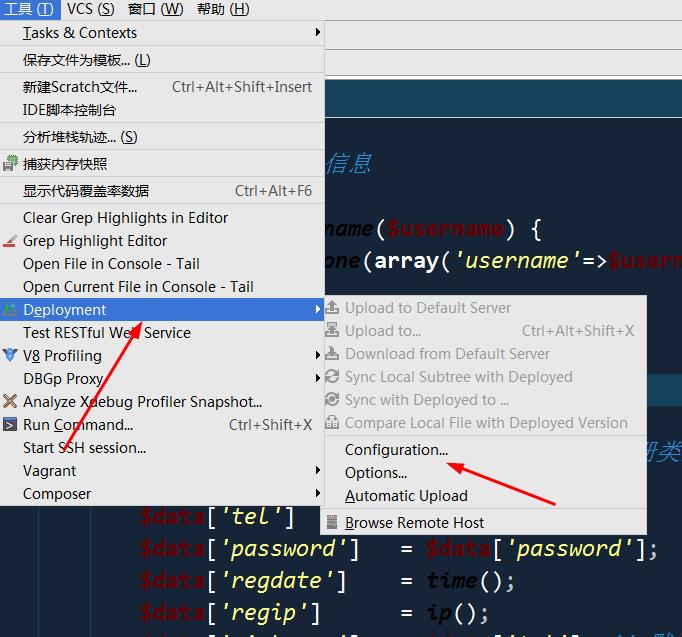Open the VCS (S) menu
Viewport: 682px width, 637px height.
[90, 9]
